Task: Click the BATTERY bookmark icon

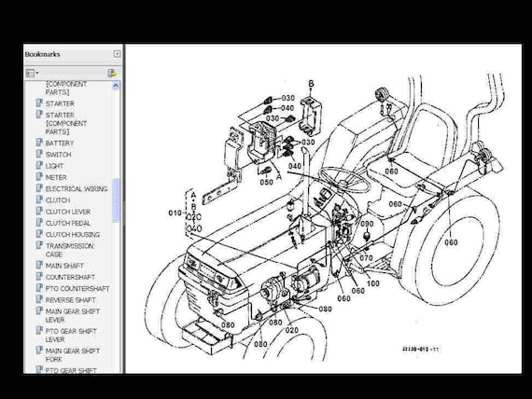Action: [39, 143]
